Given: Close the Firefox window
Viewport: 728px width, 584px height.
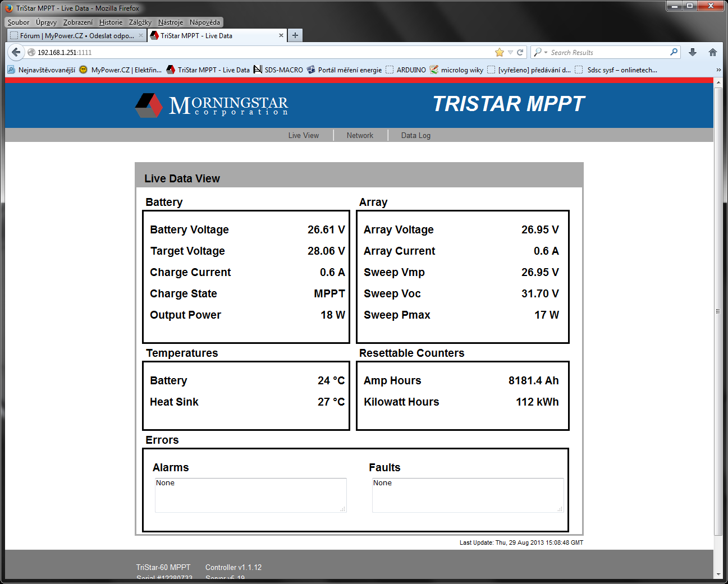Looking at the screenshot, I should (711, 6).
